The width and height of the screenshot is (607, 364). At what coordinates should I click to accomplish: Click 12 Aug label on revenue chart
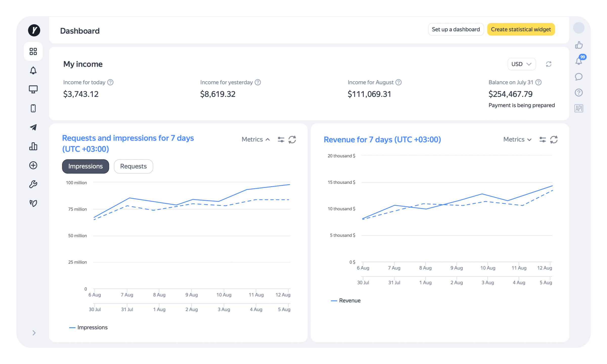(x=545, y=268)
